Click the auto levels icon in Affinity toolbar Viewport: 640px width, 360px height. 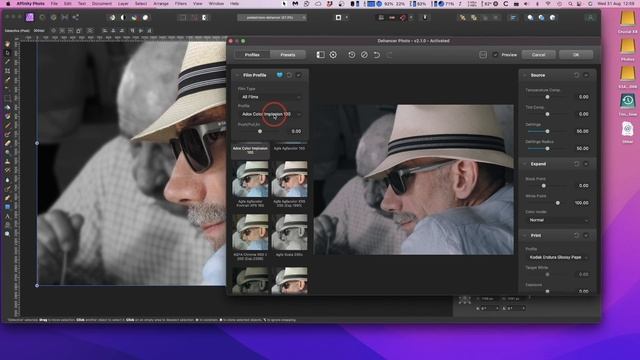coord(112,18)
